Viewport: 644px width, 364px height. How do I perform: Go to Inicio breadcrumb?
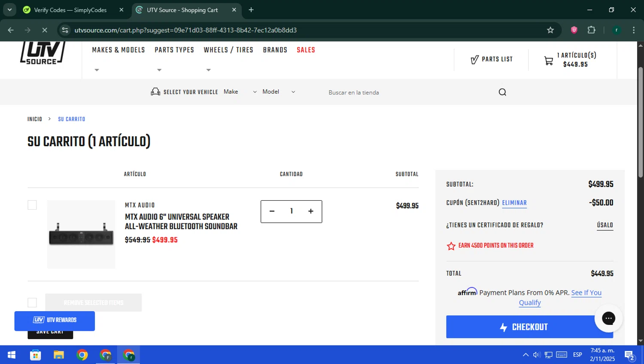tap(35, 119)
